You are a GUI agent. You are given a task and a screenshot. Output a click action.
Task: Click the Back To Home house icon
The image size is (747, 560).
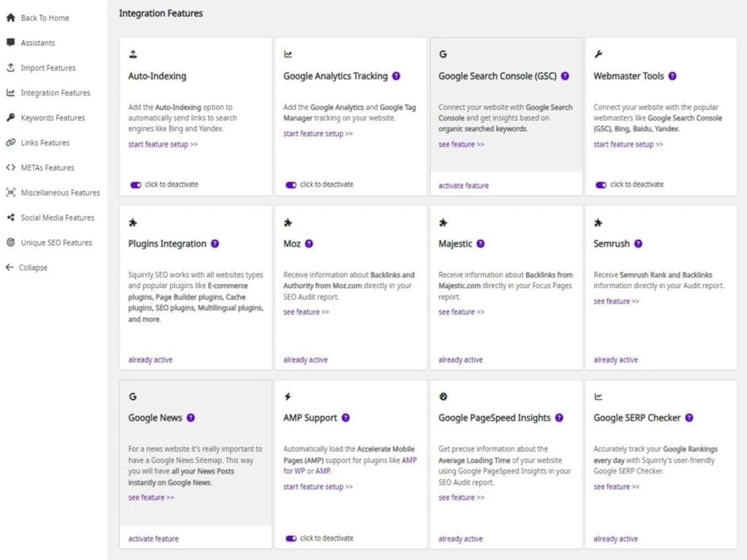pyautogui.click(x=10, y=17)
